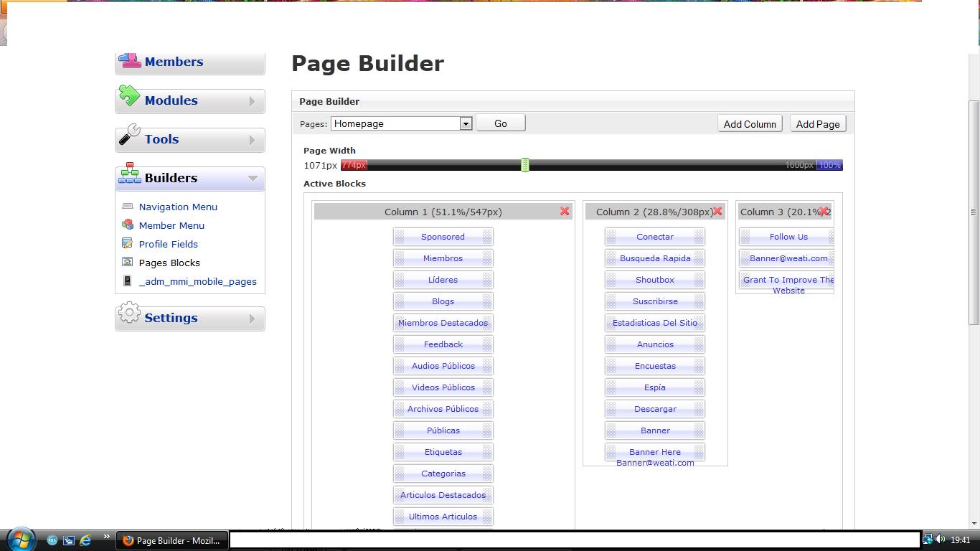Delete Column 2 using red X

717,211
